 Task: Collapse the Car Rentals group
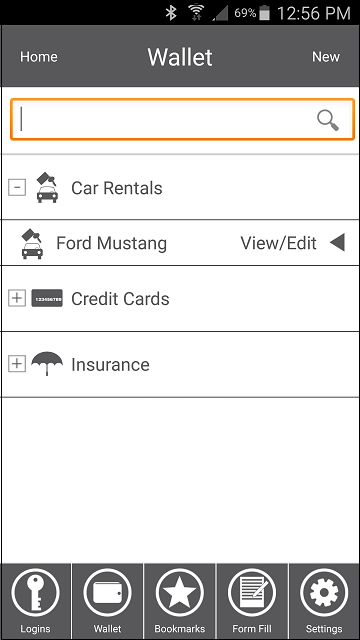coord(17,187)
